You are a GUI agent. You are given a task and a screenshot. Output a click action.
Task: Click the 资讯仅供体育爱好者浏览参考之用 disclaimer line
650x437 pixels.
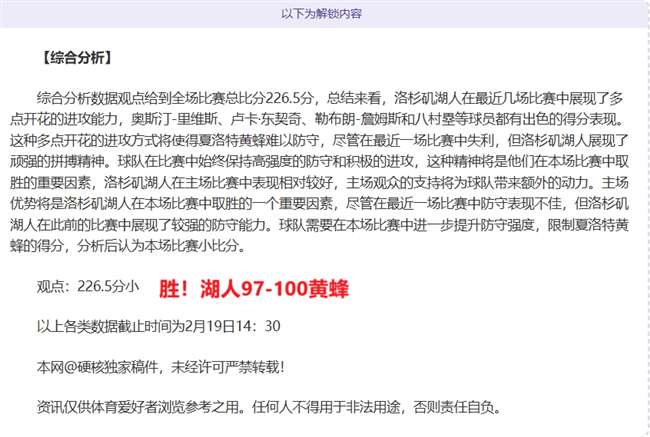click(269, 407)
